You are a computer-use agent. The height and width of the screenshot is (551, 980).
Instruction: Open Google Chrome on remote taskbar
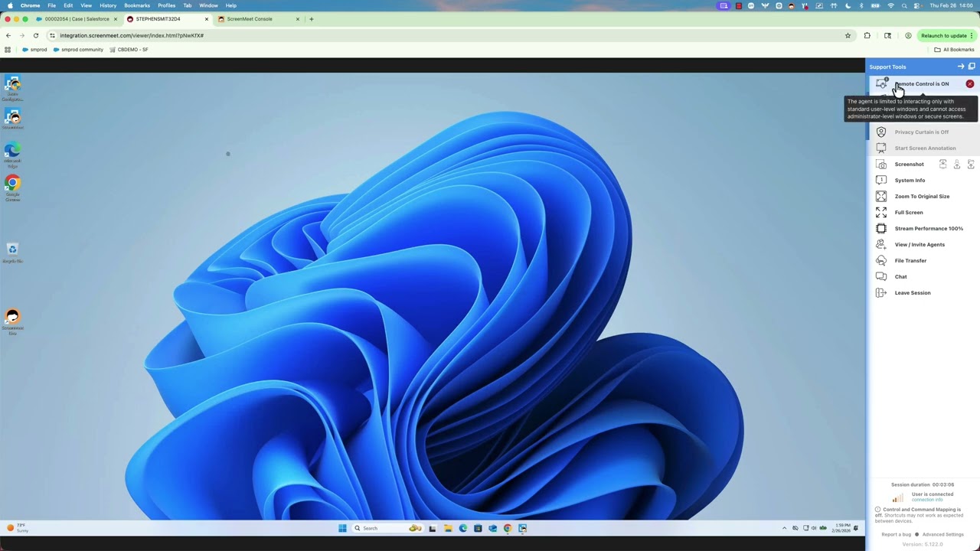(507, 528)
